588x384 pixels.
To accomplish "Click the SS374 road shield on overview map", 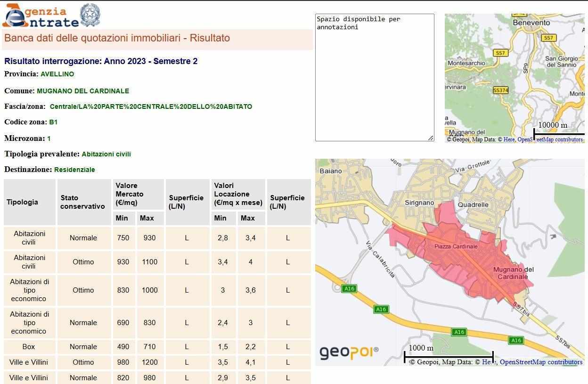I will tap(500, 90).
